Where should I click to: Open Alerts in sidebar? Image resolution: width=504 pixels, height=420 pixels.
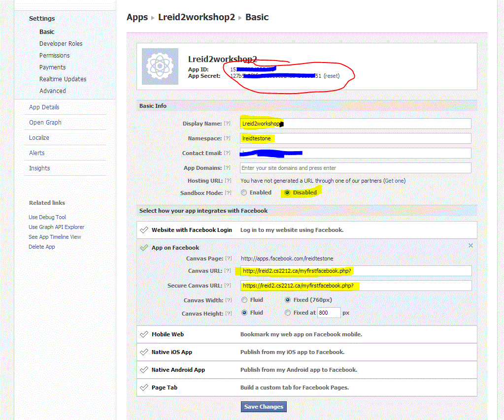36,153
